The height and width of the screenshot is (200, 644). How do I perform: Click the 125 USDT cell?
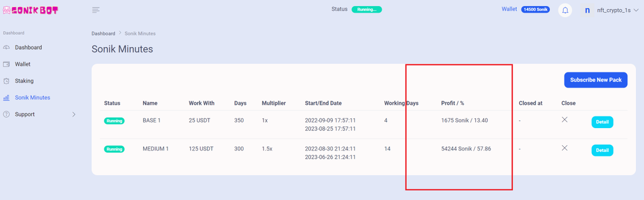[202, 149]
